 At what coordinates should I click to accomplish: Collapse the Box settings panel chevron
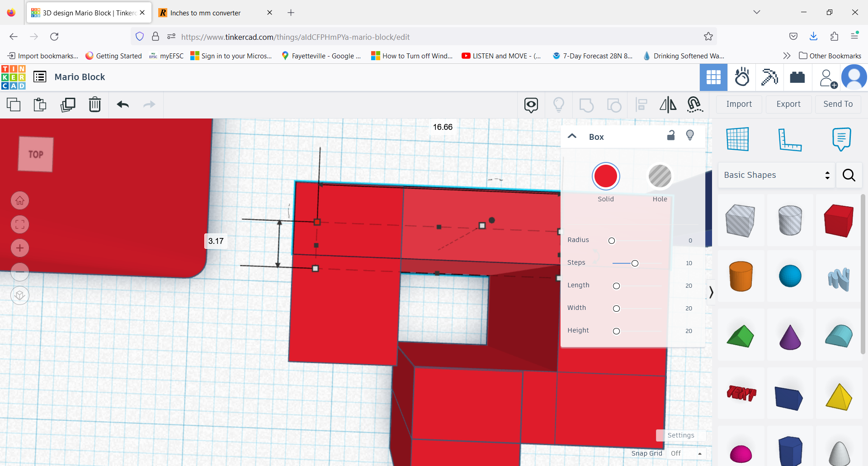point(572,136)
